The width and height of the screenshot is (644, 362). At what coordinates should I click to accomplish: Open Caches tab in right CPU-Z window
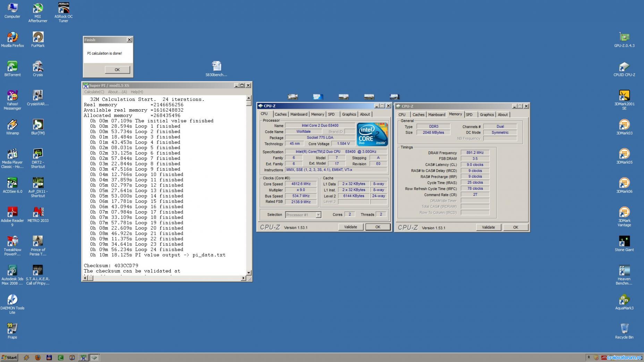418,115
